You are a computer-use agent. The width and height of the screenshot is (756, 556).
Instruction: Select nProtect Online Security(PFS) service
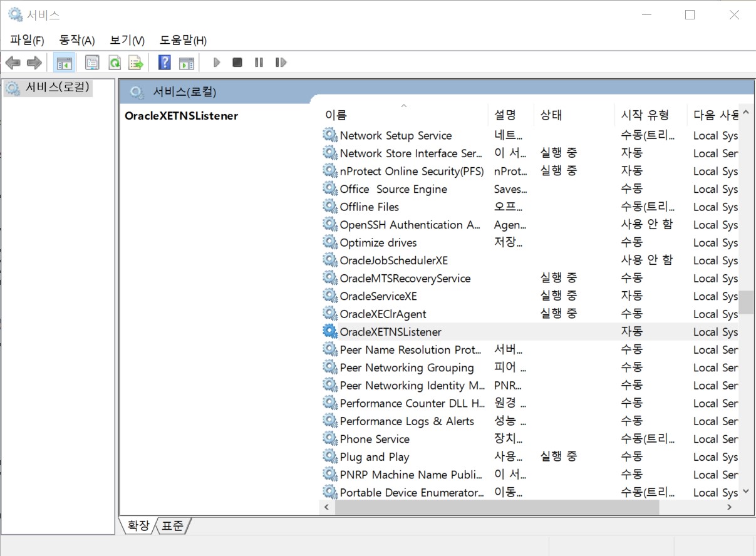412,171
